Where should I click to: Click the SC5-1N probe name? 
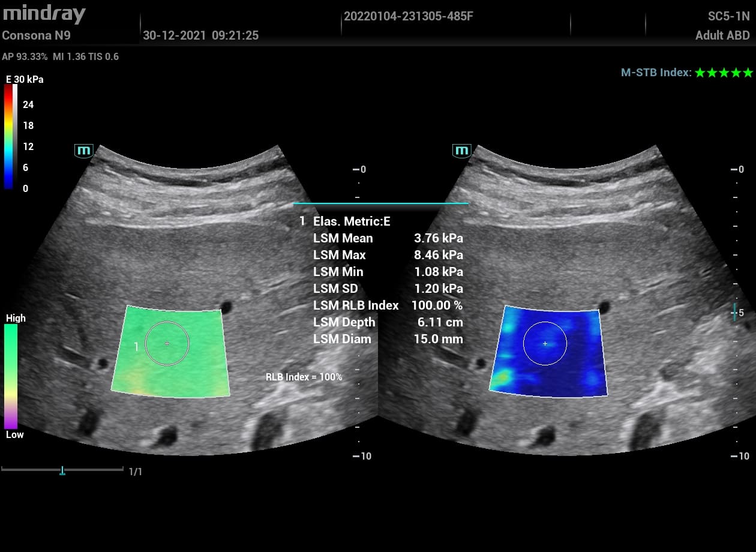[x=728, y=16]
